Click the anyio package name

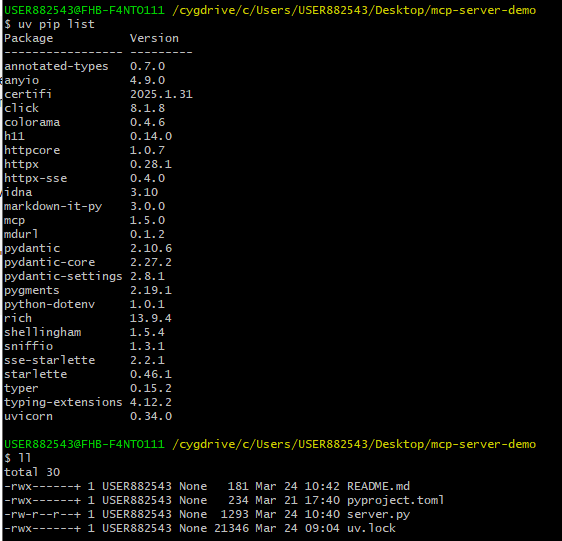22,80
